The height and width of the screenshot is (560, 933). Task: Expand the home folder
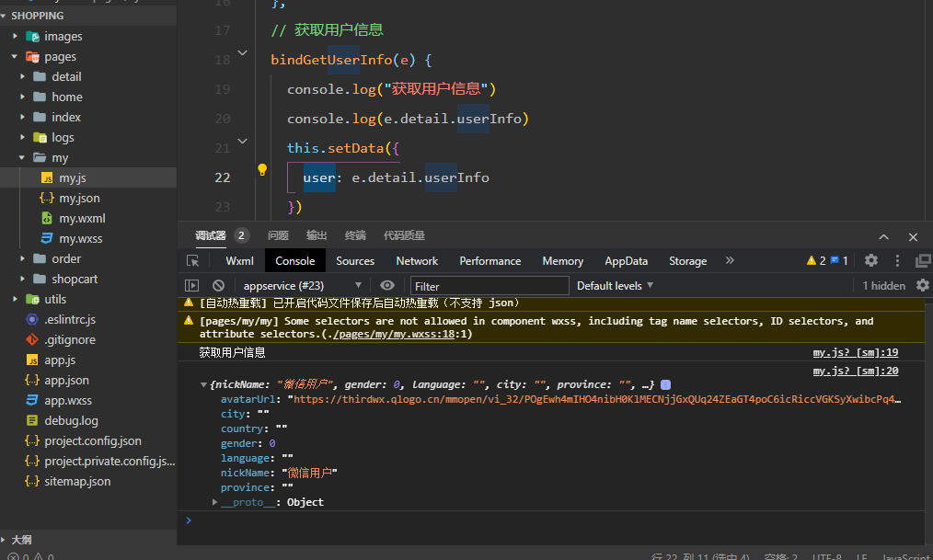coord(23,97)
